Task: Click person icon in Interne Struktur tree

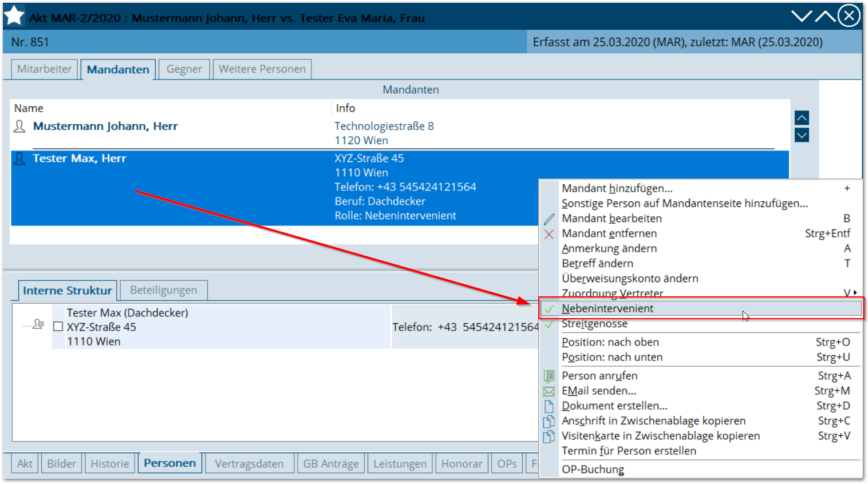Action: tap(38, 324)
